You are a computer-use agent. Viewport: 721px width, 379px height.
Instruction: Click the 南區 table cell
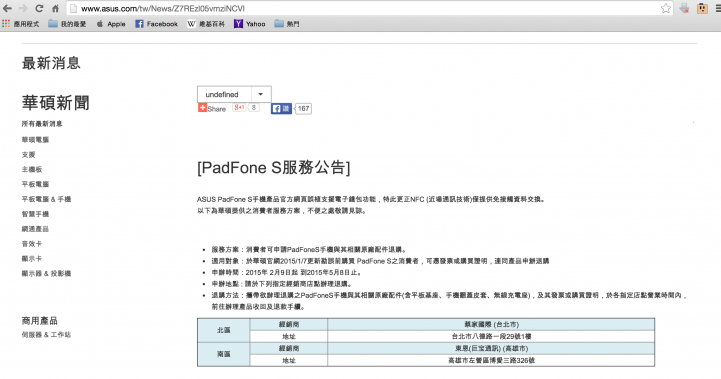224,354
